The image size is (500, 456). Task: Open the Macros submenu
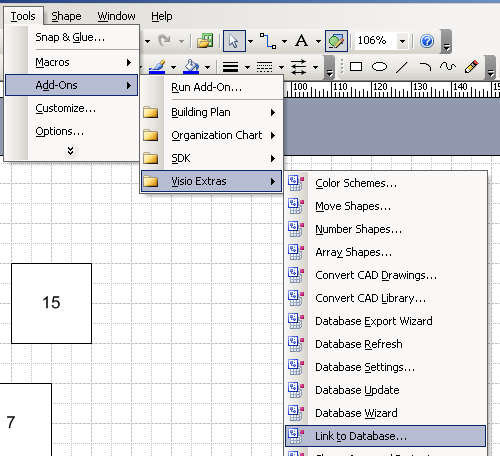point(72,62)
